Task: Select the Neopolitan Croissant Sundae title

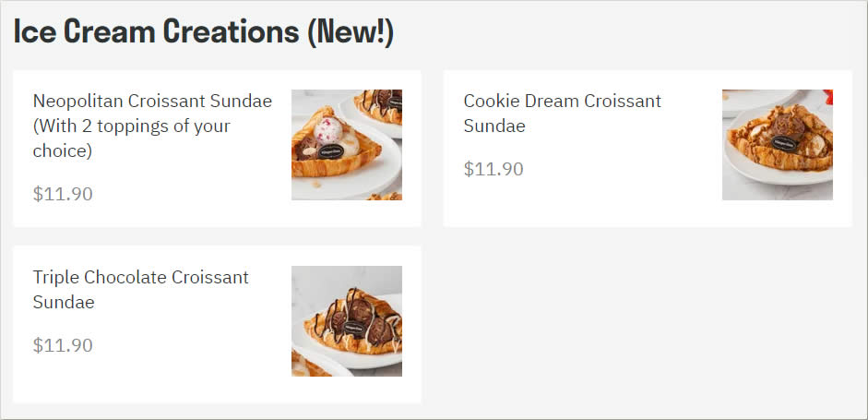Action: [x=152, y=101]
